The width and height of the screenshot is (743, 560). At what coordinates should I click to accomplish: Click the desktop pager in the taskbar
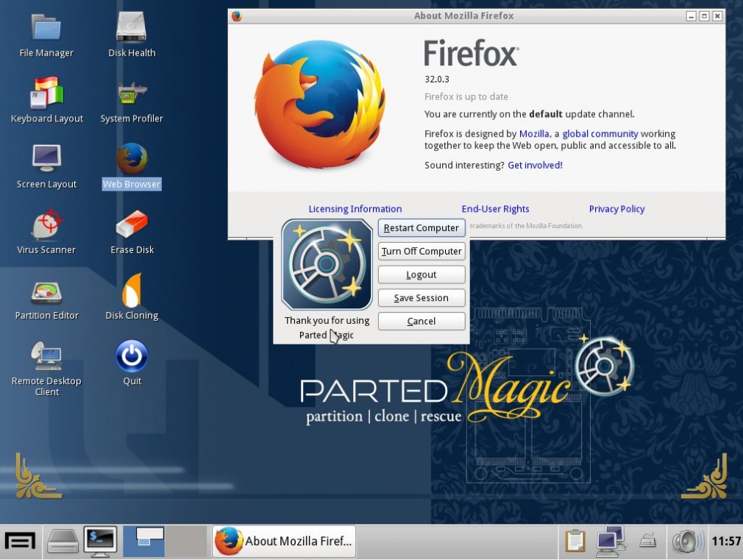[164, 541]
